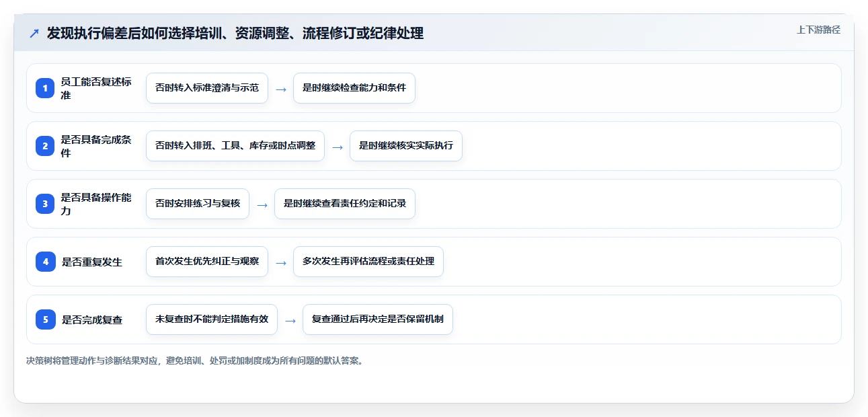Click the page title 发现执行偏差后如何选择培训
868x417 pixels.
235,34
